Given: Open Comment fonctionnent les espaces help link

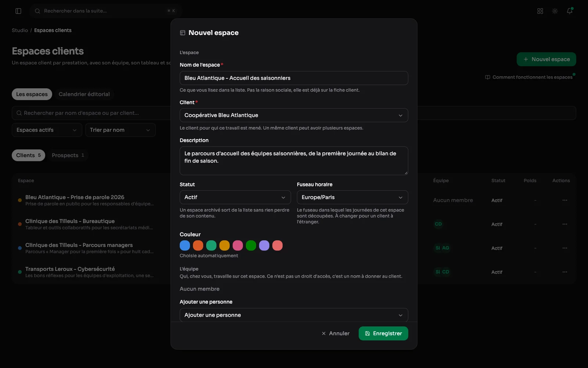Looking at the screenshot, I should pyautogui.click(x=529, y=77).
